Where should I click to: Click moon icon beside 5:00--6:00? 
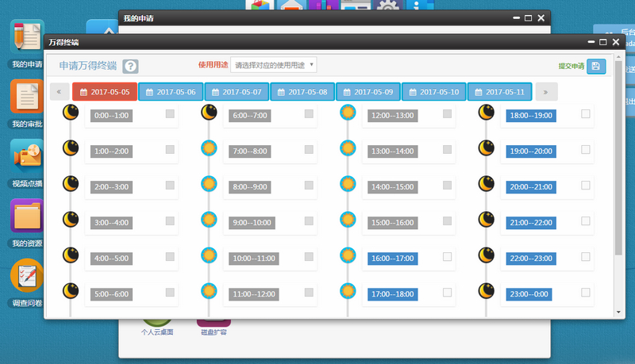[x=71, y=291]
